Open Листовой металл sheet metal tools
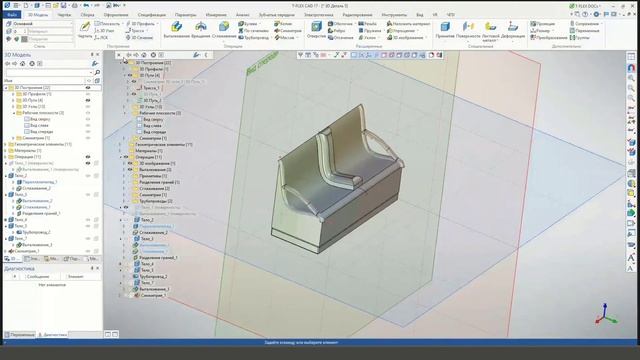 point(491,31)
